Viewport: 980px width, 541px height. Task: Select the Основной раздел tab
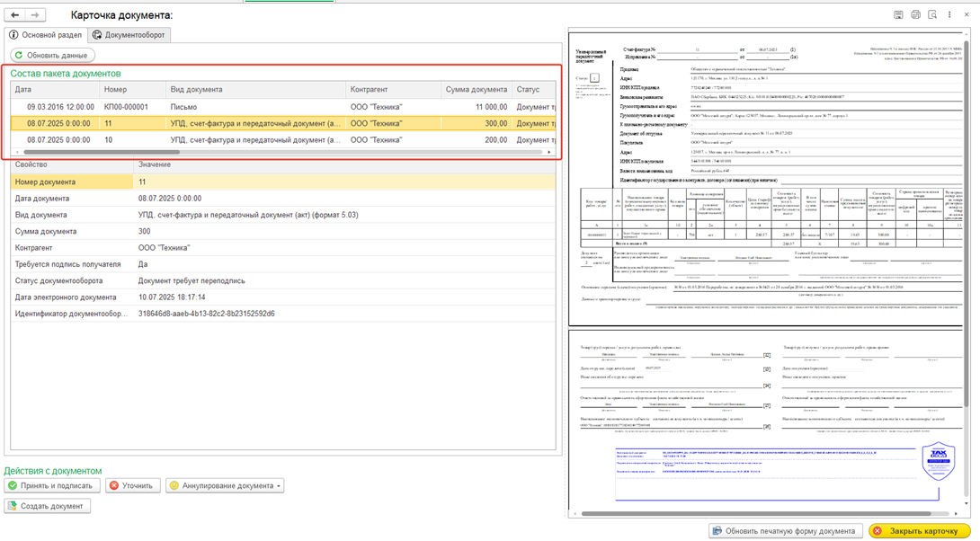point(45,35)
